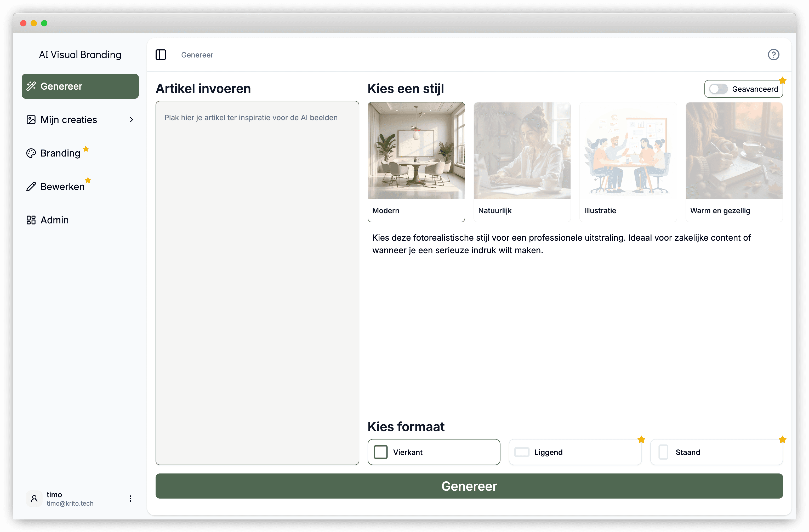Expand Mijn creaties with the chevron
The image size is (809, 532).
click(x=131, y=120)
